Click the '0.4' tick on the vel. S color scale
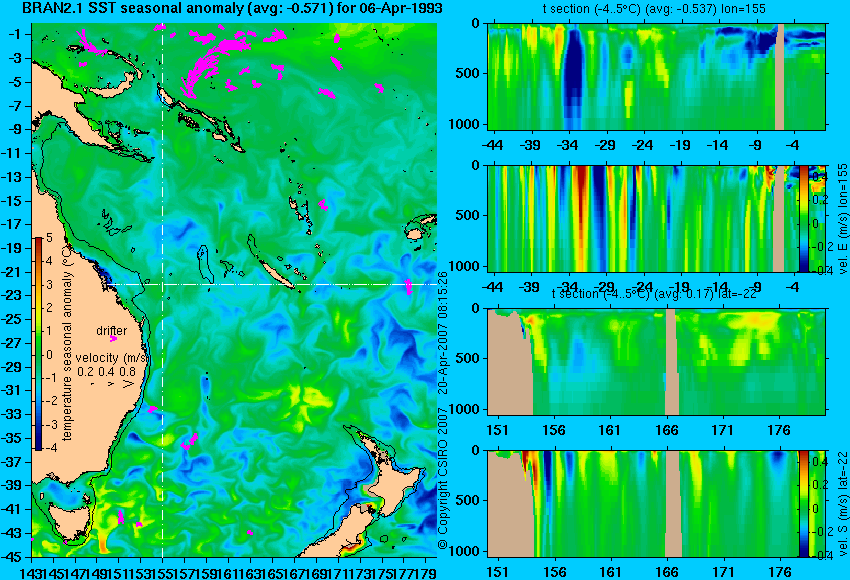This screenshot has width=850, height=580. coord(820,461)
